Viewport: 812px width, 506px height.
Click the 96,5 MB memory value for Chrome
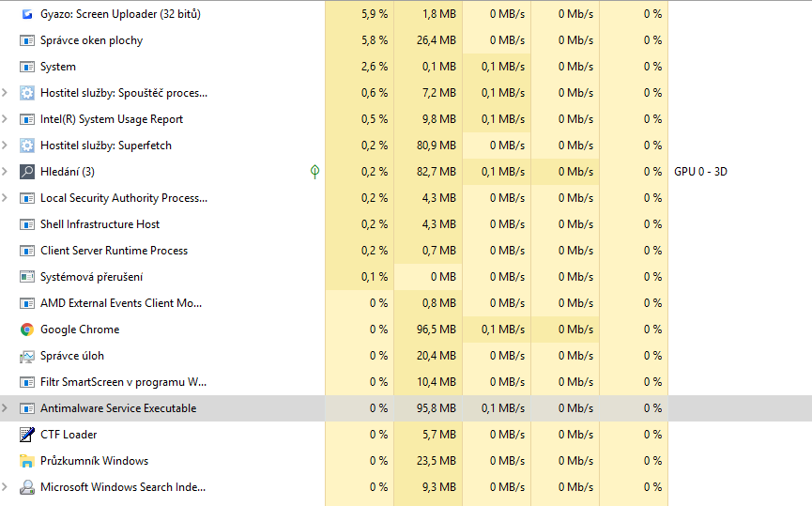(x=436, y=330)
